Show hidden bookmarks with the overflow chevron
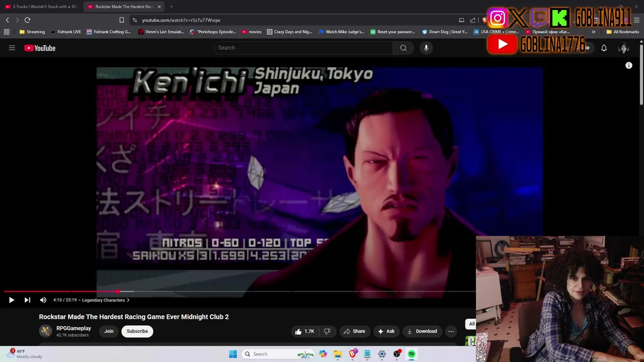This screenshot has height=362, width=644. (x=594, y=32)
